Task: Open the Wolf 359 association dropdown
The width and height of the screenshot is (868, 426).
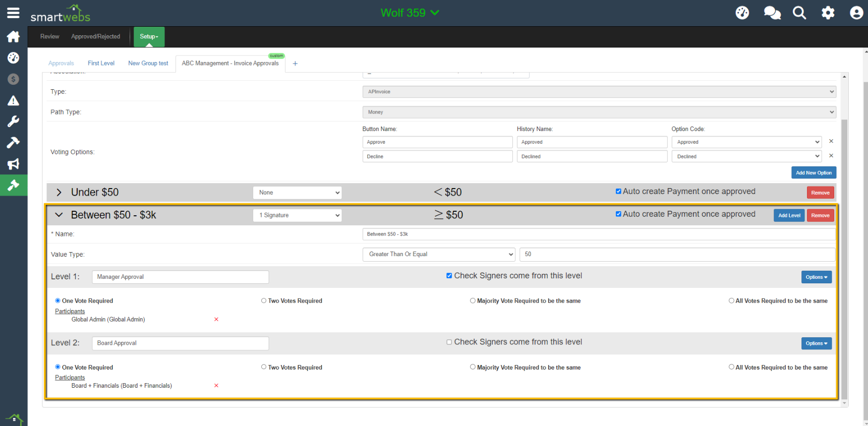Action: pyautogui.click(x=410, y=13)
